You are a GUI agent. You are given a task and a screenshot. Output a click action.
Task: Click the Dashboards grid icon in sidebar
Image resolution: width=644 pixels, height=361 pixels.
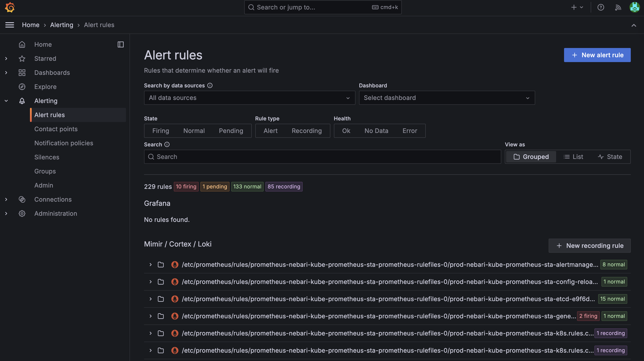click(x=22, y=72)
